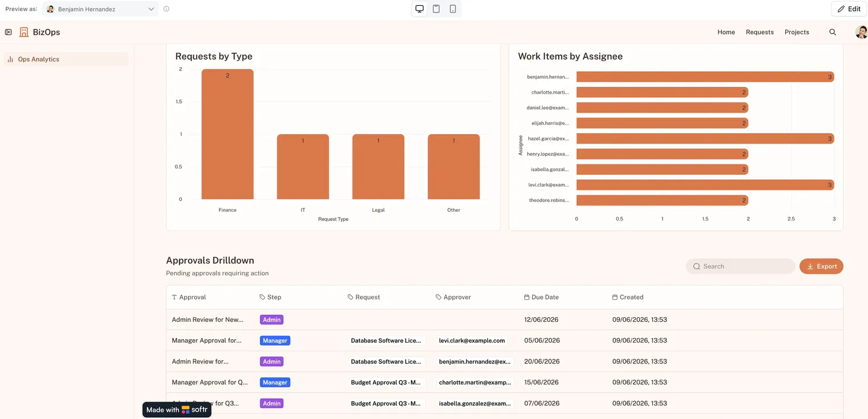Open the Preview as user dropdown

pyautogui.click(x=100, y=9)
